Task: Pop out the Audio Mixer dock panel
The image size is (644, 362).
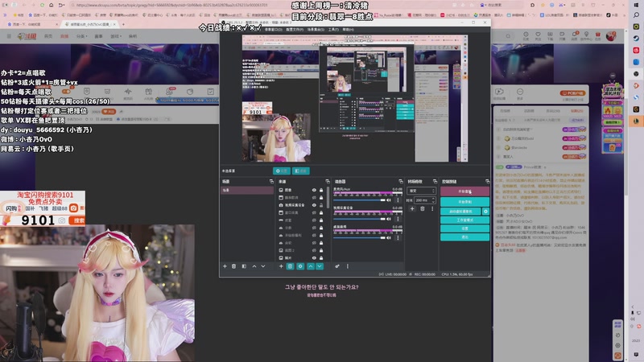Action: coord(400,182)
